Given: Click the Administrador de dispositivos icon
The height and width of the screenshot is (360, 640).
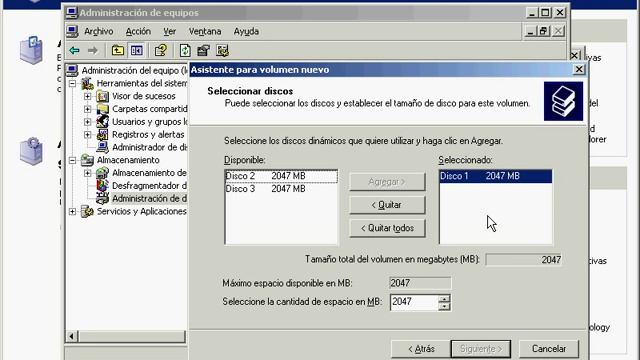Looking at the screenshot, I should point(102,147).
